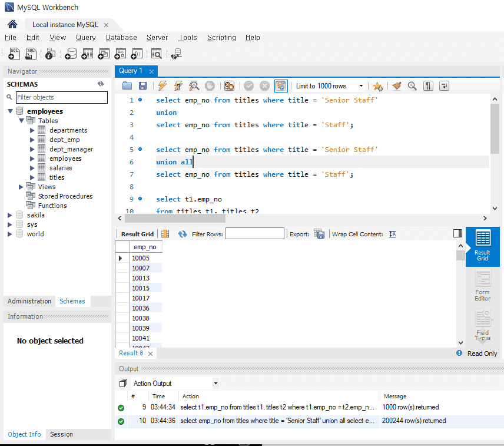
Task: Click the Create new schema database icon
Action: (70, 54)
